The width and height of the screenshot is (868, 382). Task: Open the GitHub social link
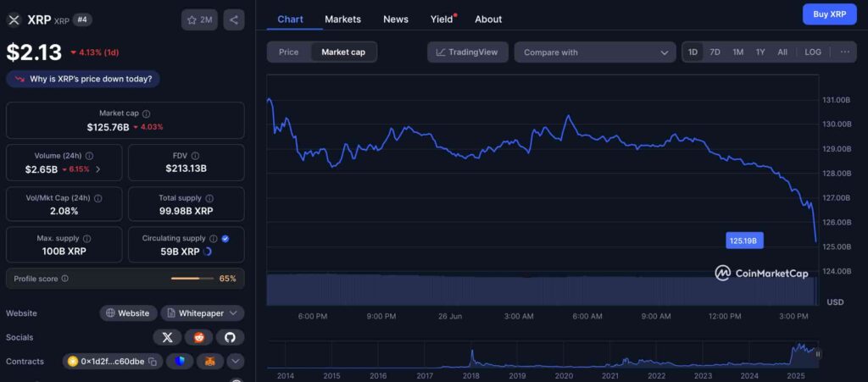[231, 337]
